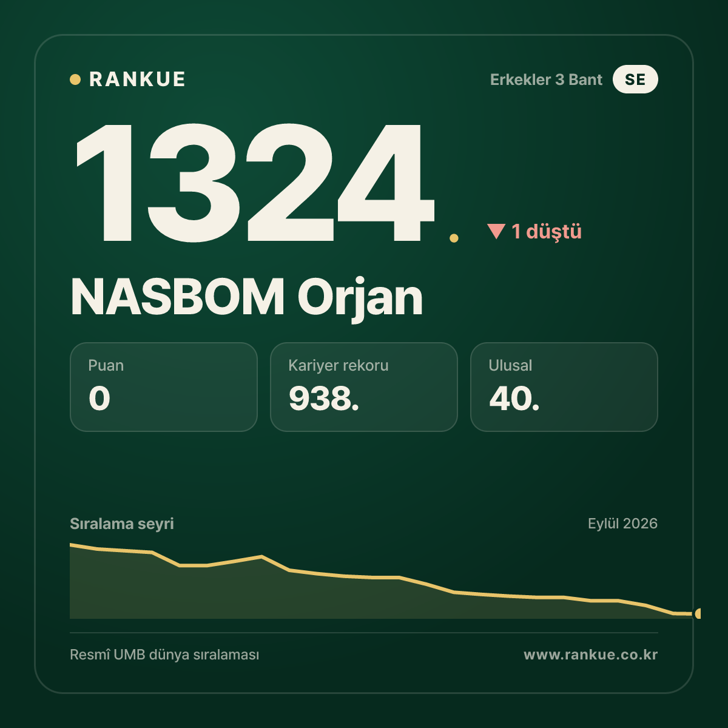Click the ranking trend chart endpoint dot
The height and width of the screenshot is (728, 728).
click(698, 614)
